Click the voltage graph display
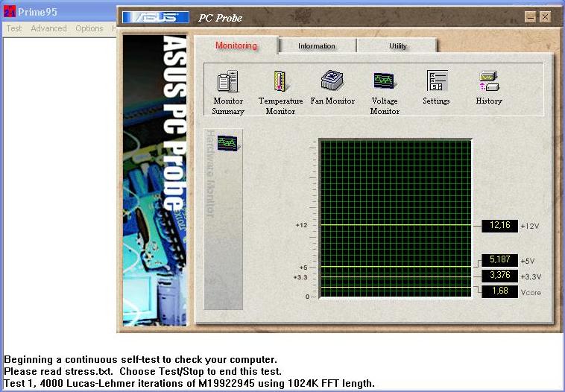 pos(395,218)
